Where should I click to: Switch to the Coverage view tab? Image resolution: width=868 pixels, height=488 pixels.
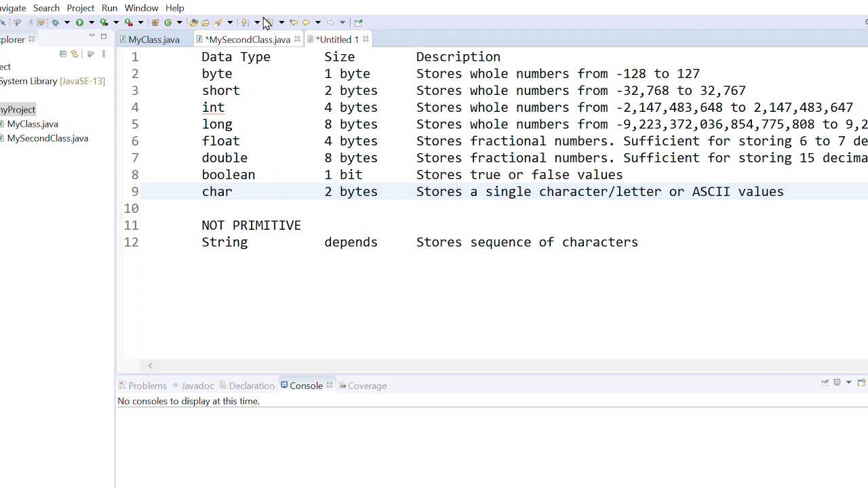(362, 386)
